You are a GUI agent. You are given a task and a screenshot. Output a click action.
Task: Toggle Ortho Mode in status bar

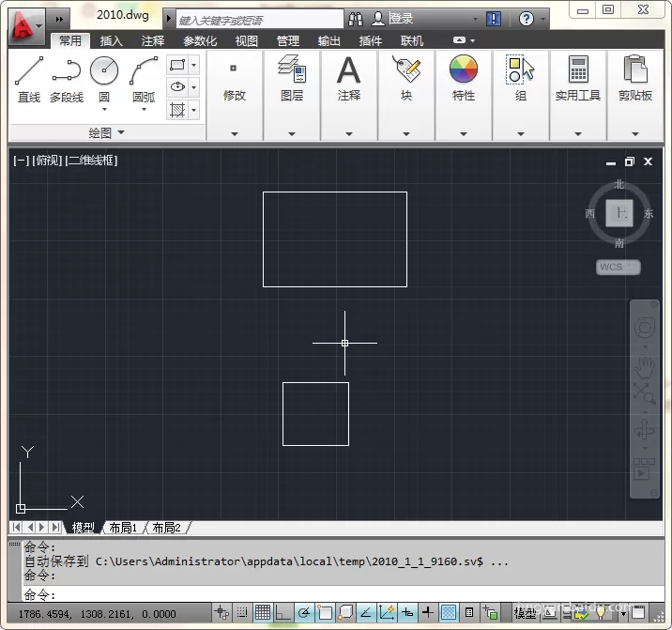[x=283, y=612]
